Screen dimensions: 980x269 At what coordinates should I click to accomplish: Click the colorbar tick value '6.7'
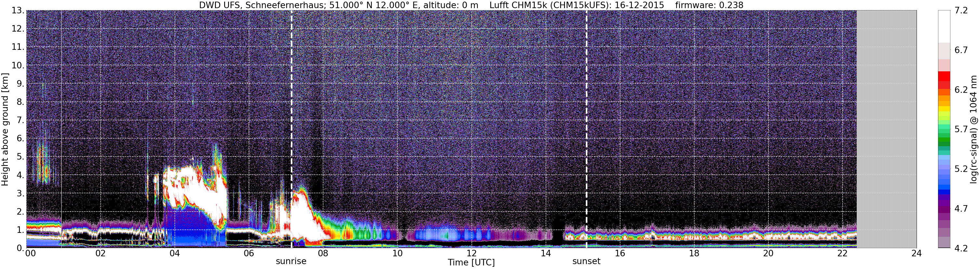tap(961, 50)
